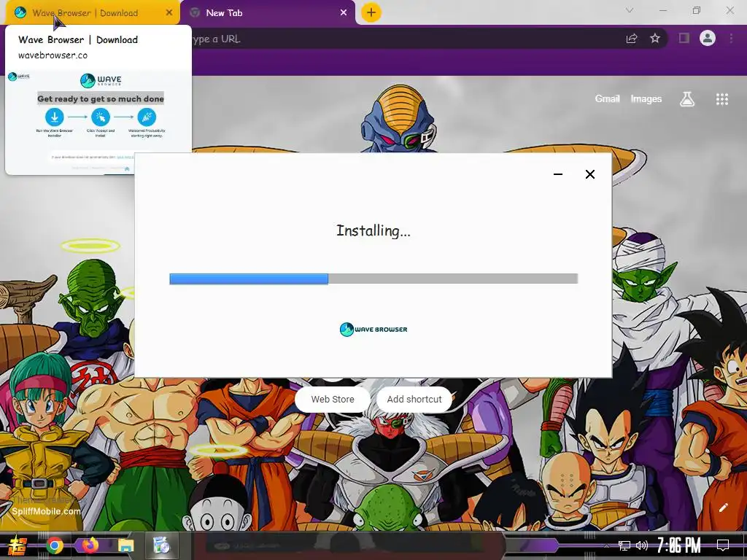Click the Wave Browser logo in installer
This screenshot has width=747, height=560.
[x=373, y=329]
